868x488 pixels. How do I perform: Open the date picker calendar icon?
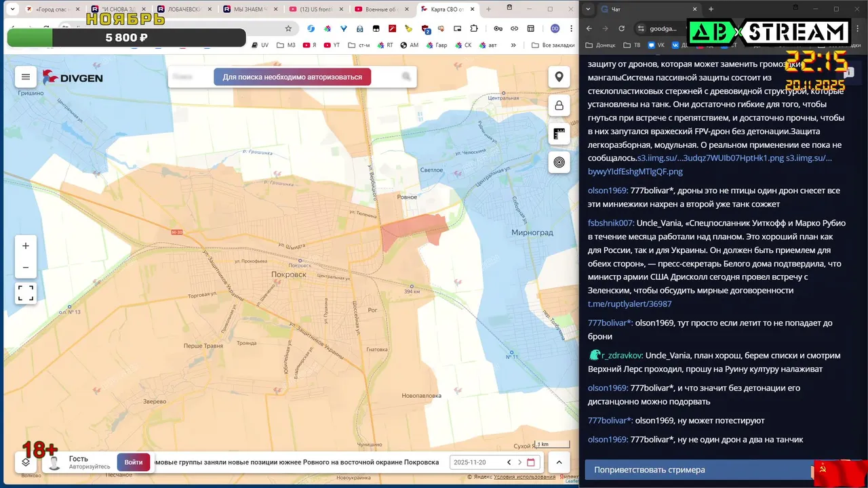click(531, 462)
